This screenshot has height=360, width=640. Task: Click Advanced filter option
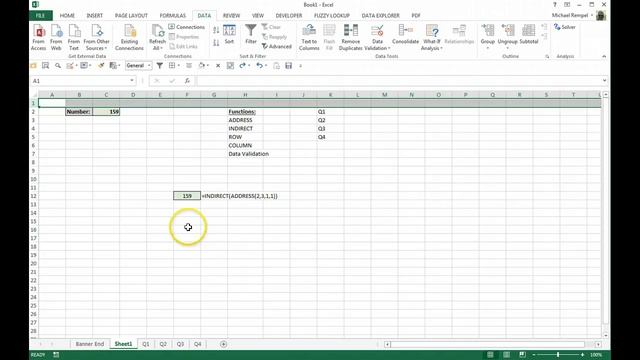point(277,47)
